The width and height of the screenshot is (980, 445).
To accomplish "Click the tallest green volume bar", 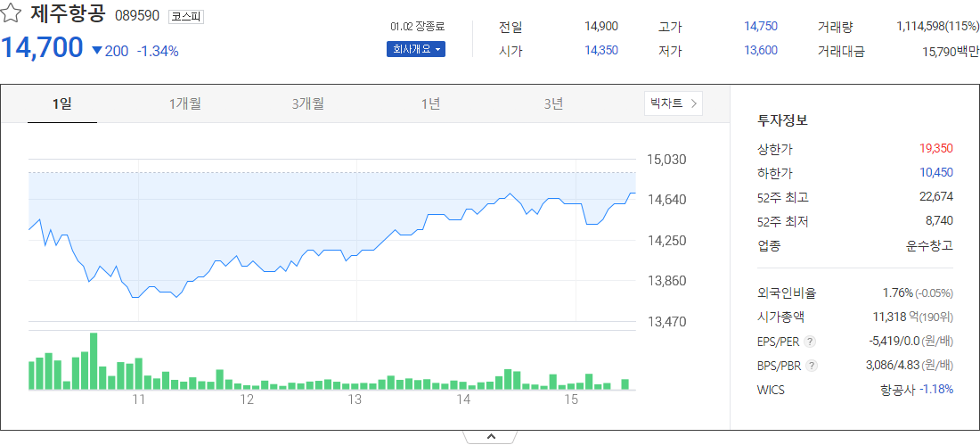I will tap(94, 361).
